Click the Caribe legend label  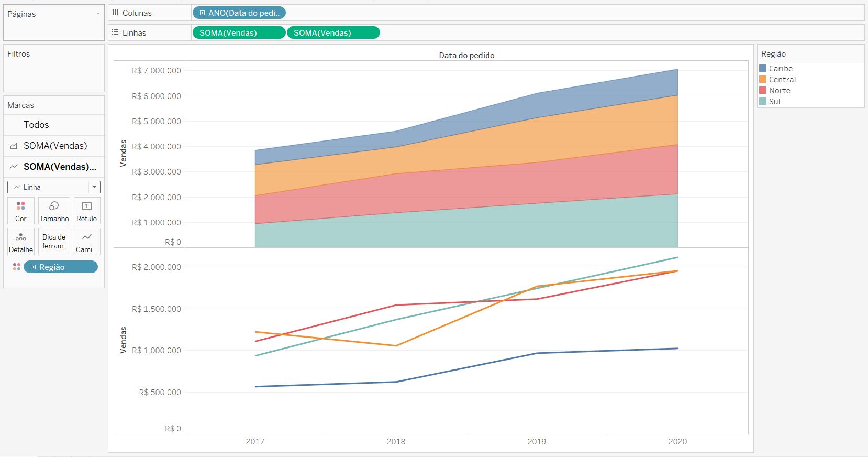click(x=781, y=68)
